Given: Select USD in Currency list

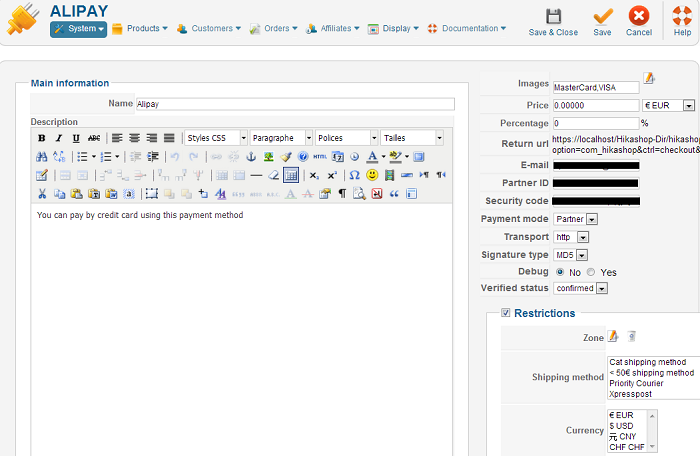Looking at the screenshot, I should click(621, 426).
